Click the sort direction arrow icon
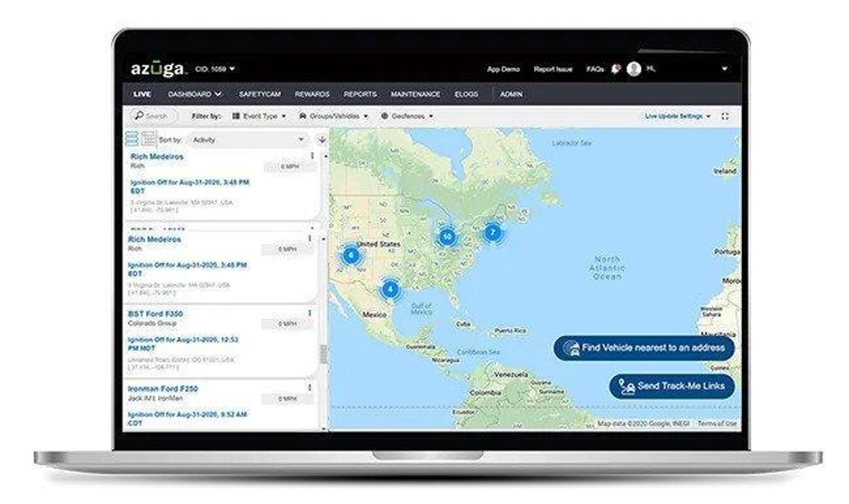849x504 pixels. point(322,140)
